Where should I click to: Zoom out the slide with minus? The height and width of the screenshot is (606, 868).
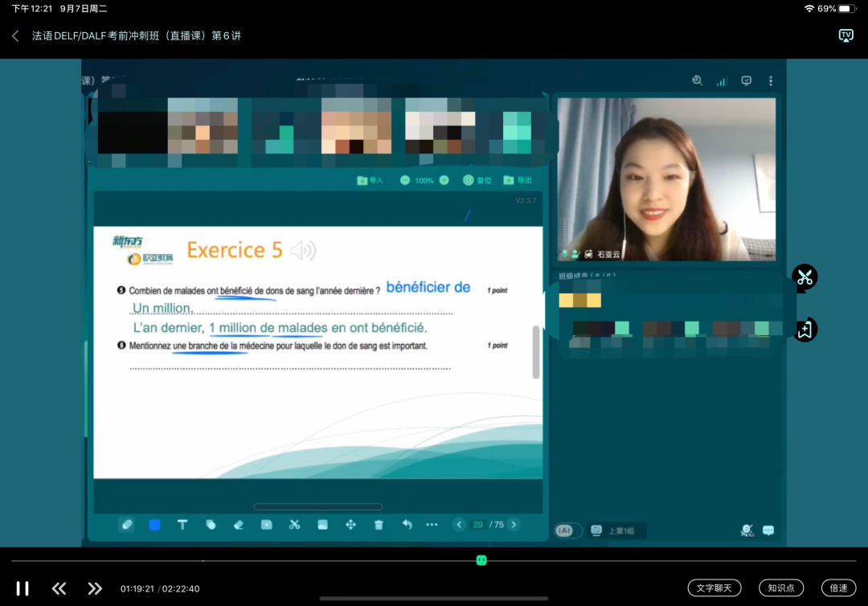pyautogui.click(x=404, y=180)
